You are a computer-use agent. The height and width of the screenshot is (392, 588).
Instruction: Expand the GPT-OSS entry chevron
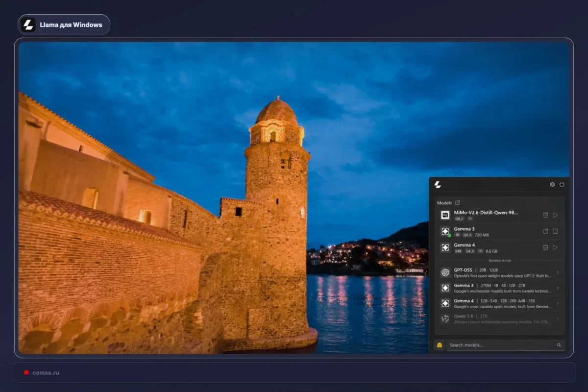(558, 272)
